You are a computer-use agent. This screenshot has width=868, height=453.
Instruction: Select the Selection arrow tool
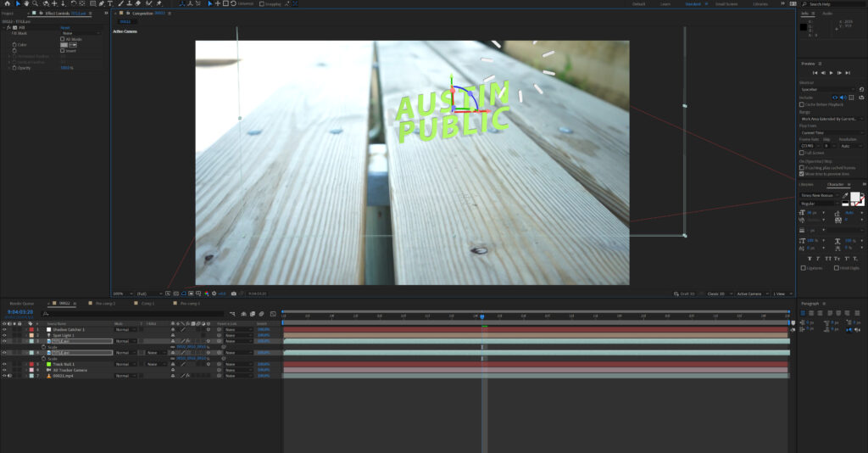19,3
